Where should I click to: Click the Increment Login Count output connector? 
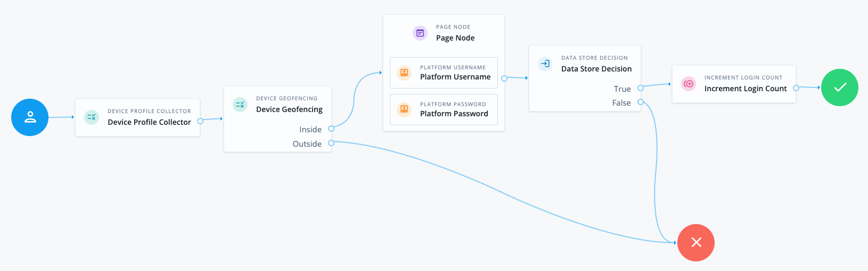pos(796,88)
